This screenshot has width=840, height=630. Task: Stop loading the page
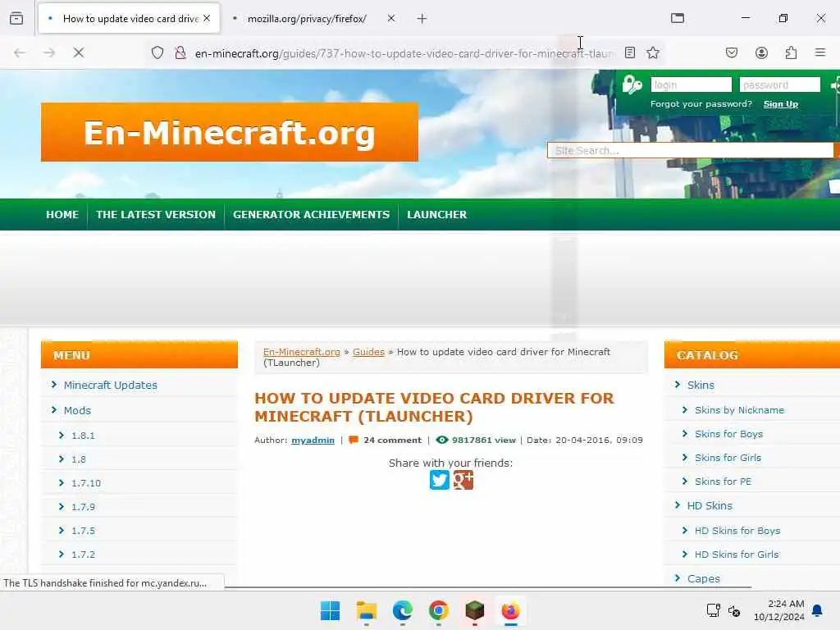pos(79,52)
